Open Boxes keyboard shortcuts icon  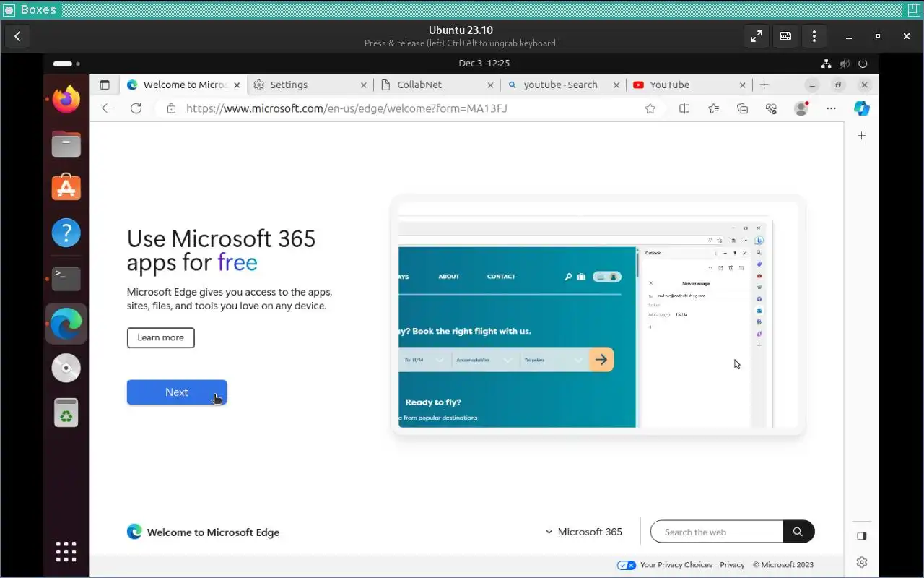(x=785, y=36)
